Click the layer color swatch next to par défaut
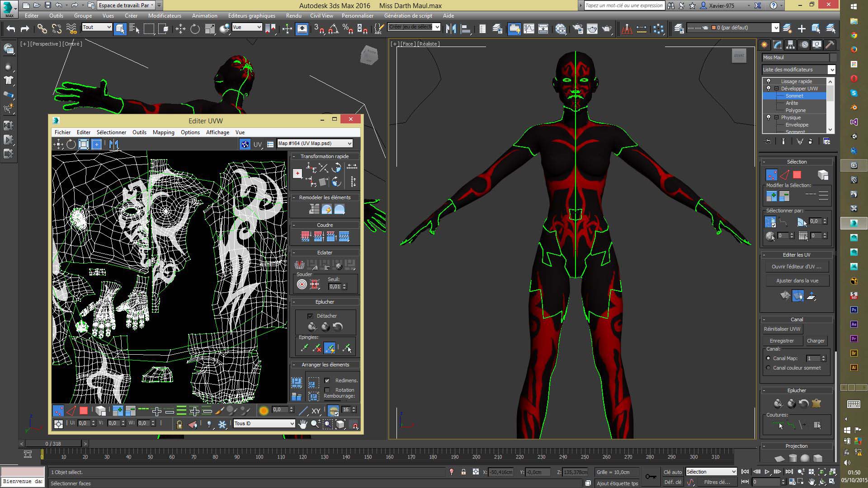This screenshot has width=868, height=488. [714, 28]
